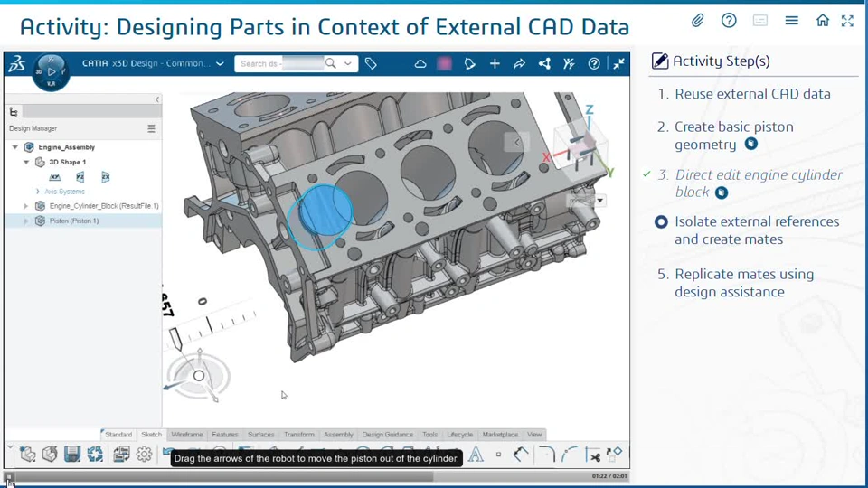Switch to the Features tab

225,435
